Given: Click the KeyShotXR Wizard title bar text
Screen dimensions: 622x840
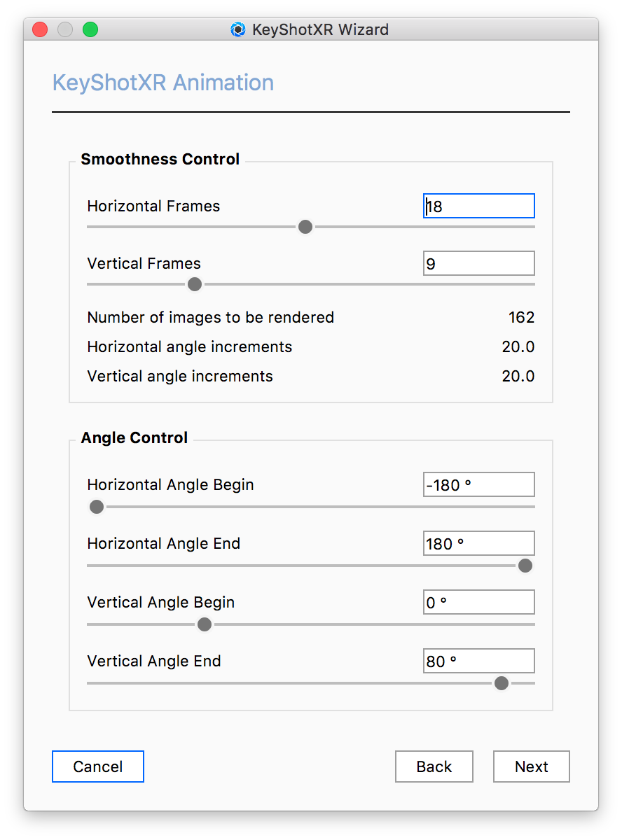Looking at the screenshot, I should 319,29.
